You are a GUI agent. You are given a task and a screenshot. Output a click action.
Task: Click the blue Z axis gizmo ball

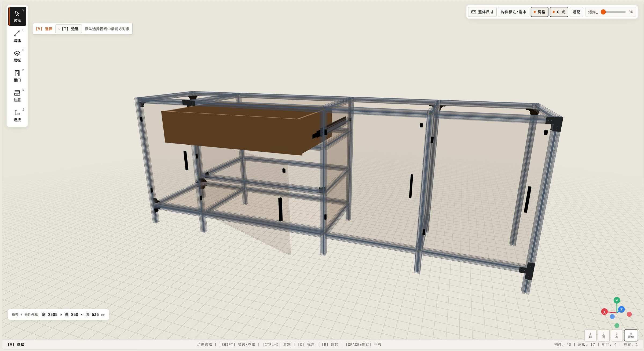pos(621,310)
